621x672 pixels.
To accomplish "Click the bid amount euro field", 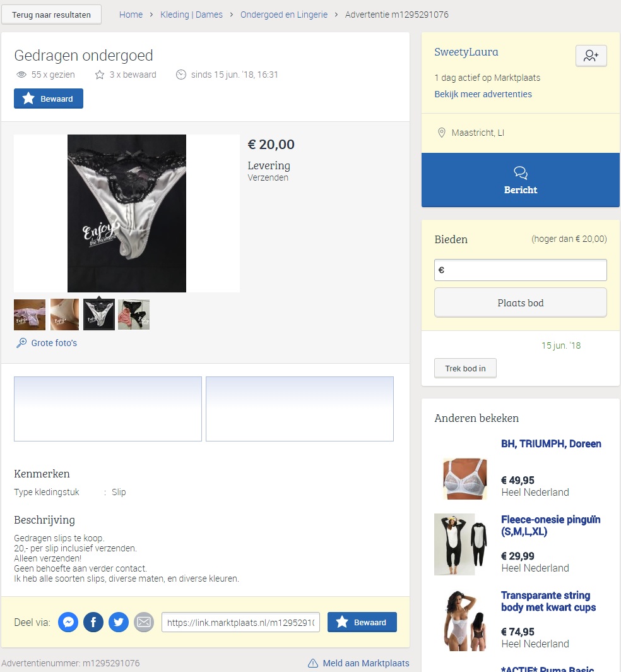I will coord(521,270).
